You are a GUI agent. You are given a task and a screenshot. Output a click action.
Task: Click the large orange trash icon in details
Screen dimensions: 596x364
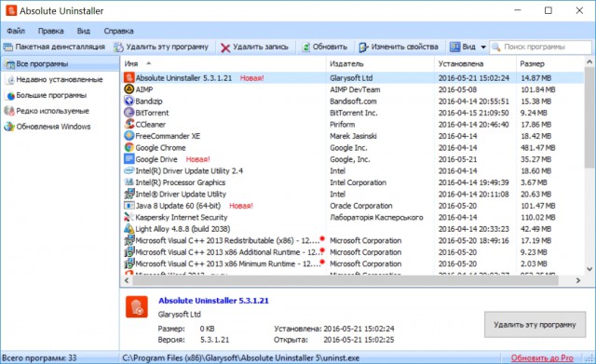coord(137,306)
